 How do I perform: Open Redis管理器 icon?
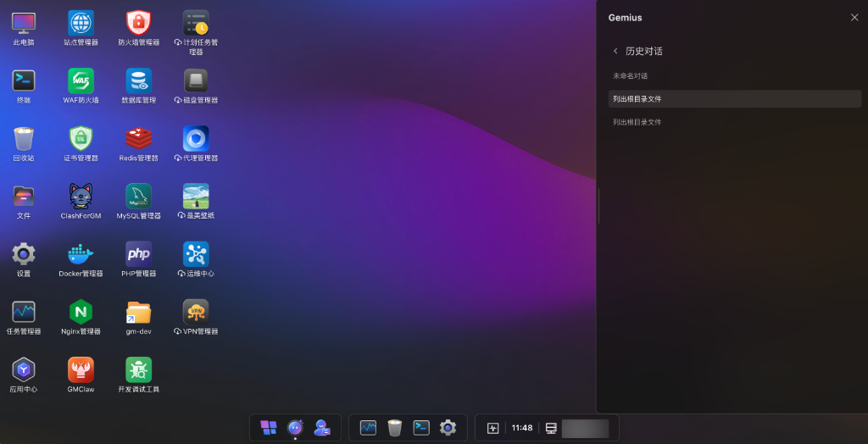138,138
